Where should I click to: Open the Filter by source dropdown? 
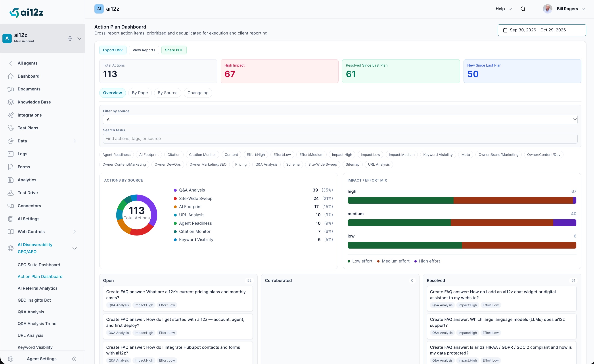click(340, 120)
